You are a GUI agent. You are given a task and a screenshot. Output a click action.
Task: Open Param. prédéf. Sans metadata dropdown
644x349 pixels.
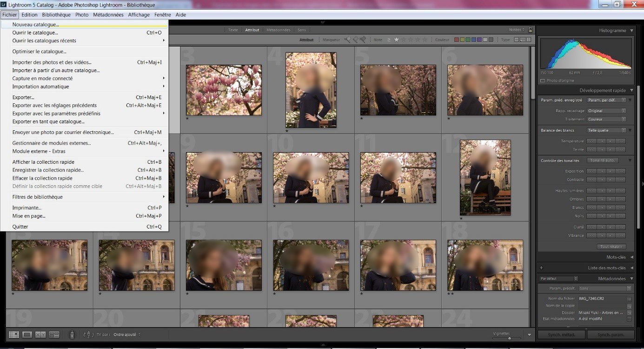[x=605, y=289]
